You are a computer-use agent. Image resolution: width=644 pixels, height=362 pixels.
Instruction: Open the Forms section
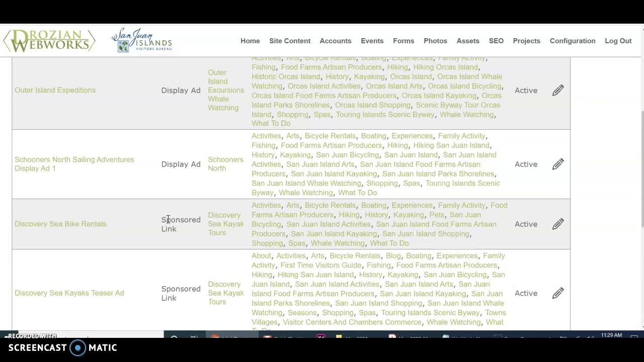click(x=404, y=41)
